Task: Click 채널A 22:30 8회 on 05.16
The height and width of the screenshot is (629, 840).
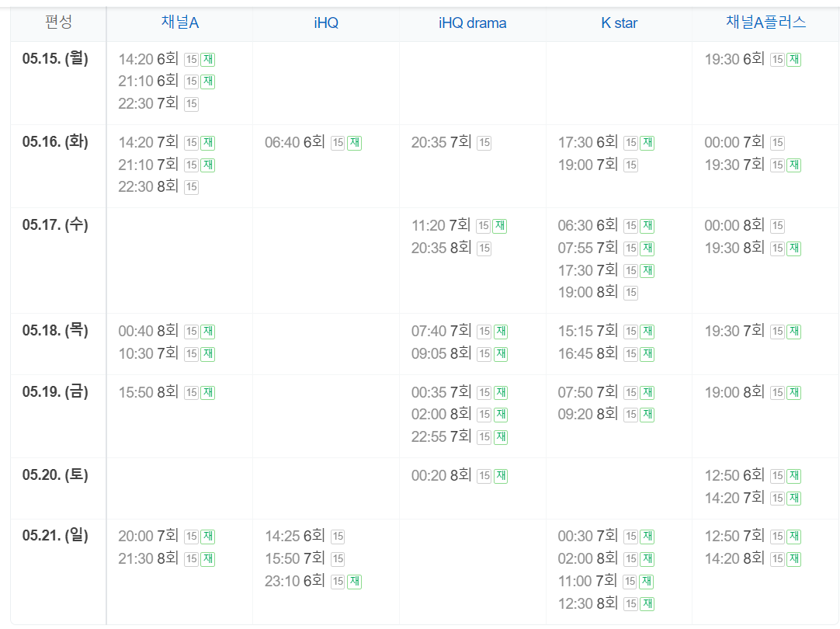Action: pos(148,186)
